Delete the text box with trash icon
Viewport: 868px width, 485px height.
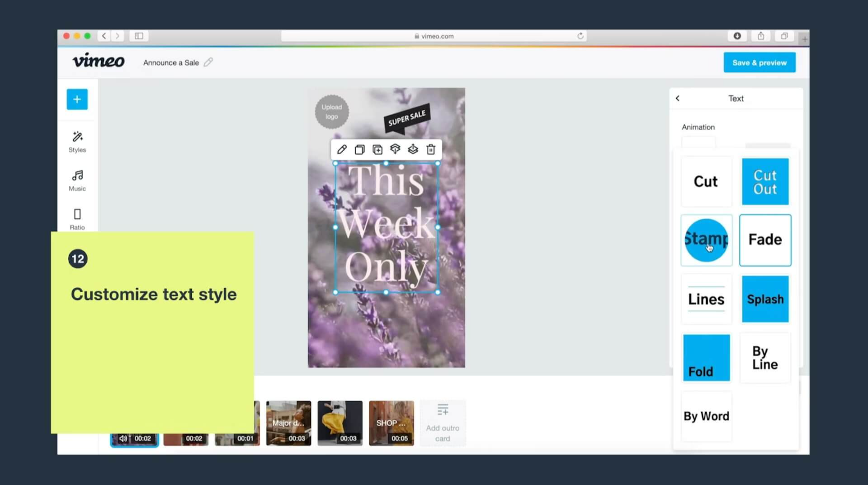point(430,149)
